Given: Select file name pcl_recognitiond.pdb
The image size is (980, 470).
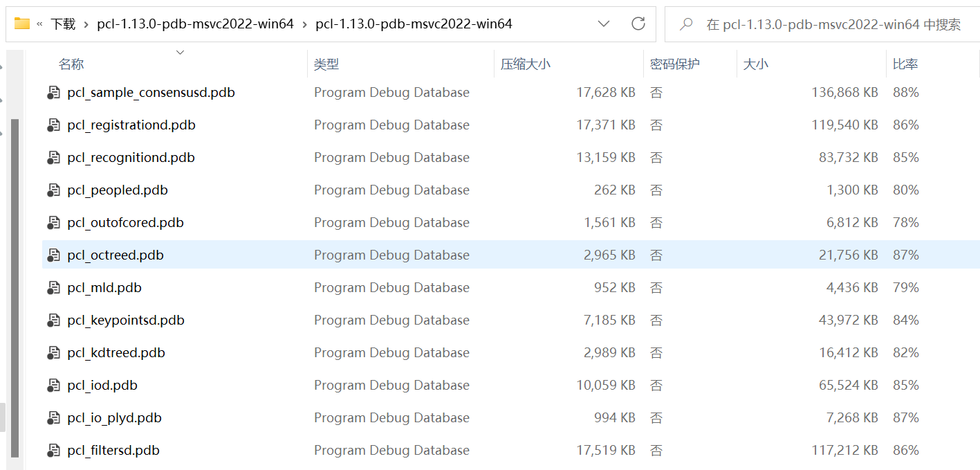Looking at the screenshot, I should [x=131, y=158].
